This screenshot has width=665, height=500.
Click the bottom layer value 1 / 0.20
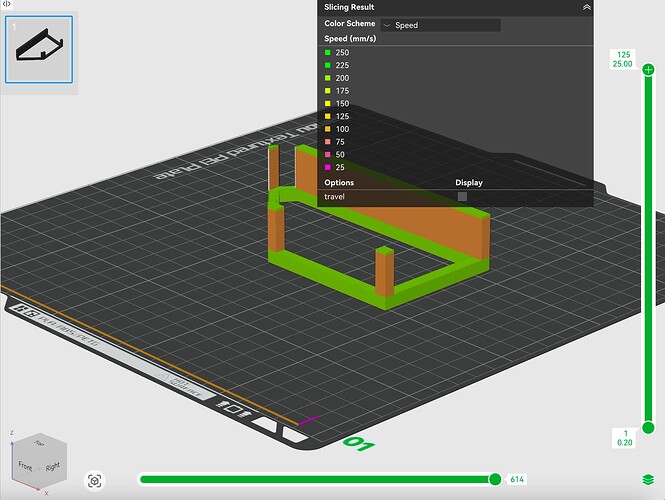coord(625,438)
